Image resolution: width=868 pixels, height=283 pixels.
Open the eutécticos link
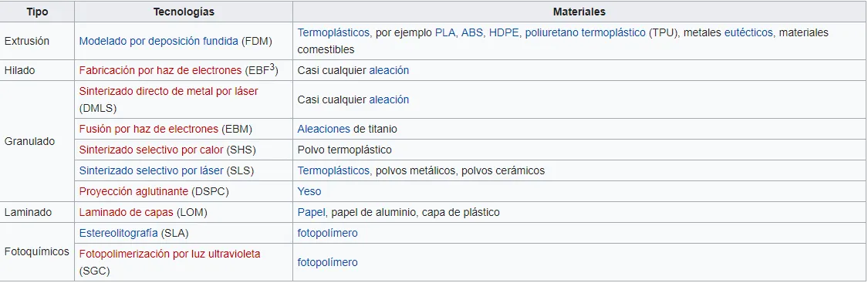(x=748, y=32)
